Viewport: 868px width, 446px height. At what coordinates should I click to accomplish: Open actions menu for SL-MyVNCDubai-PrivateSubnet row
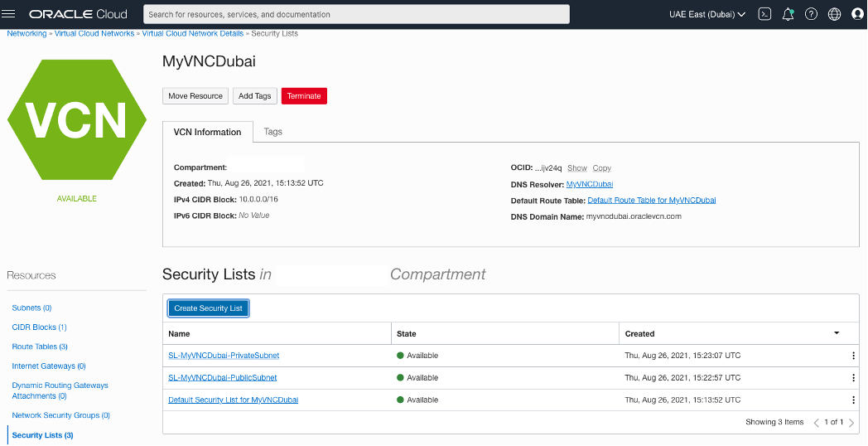coord(853,356)
